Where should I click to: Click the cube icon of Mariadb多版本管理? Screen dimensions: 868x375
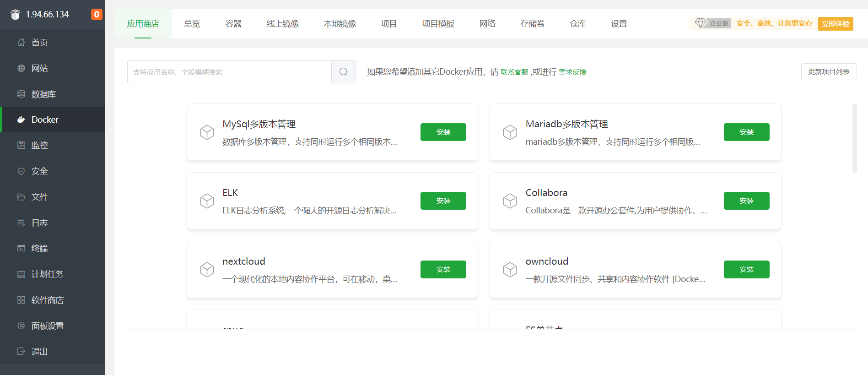click(510, 132)
